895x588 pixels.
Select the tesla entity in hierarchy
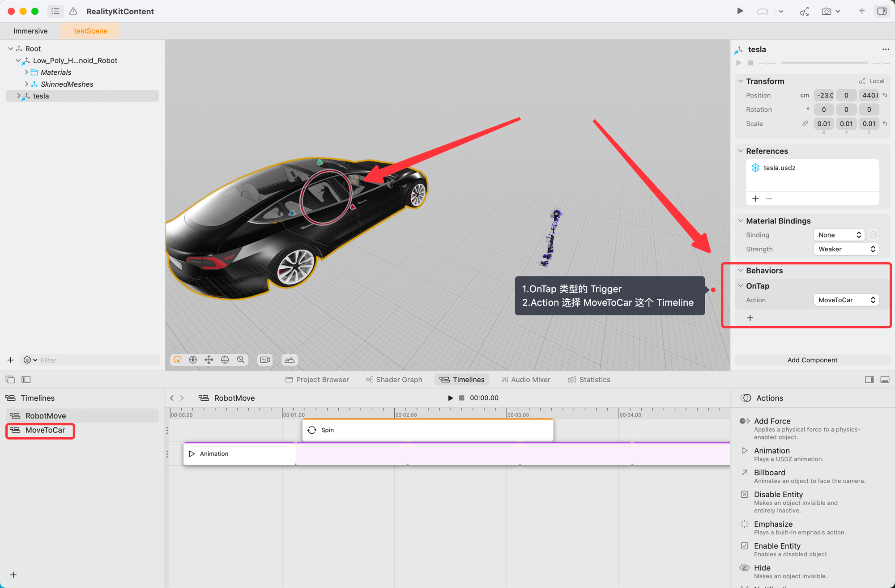click(82, 96)
